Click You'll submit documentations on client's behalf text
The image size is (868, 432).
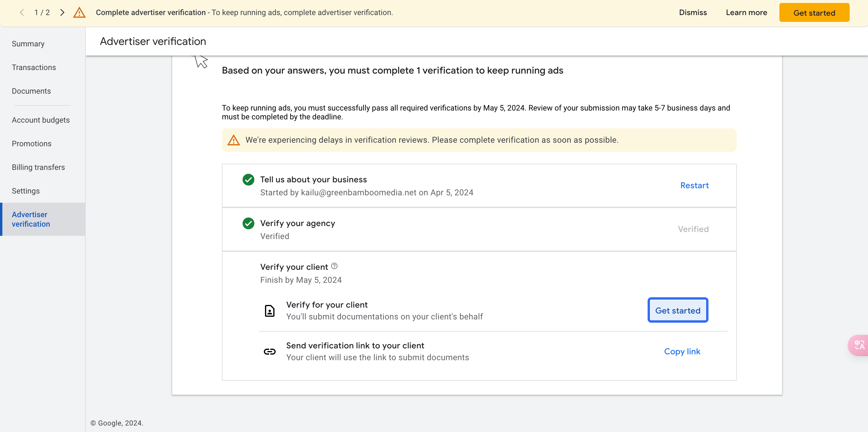tap(384, 316)
